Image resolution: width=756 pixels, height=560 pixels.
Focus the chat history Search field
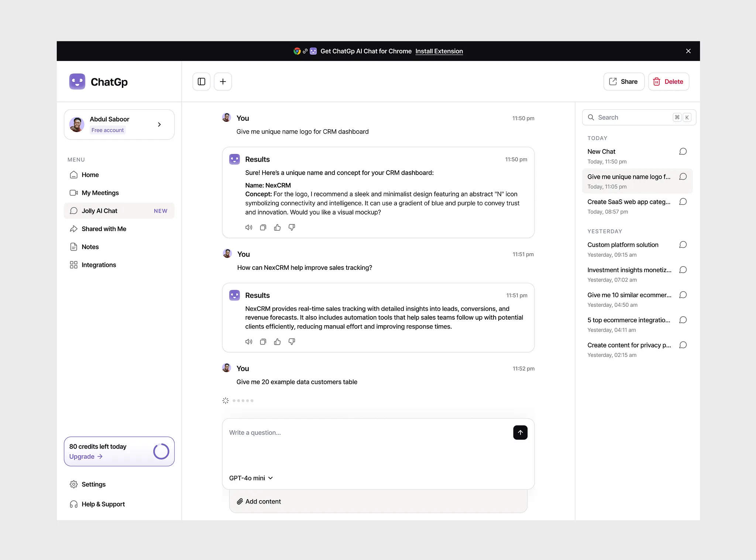(x=633, y=117)
